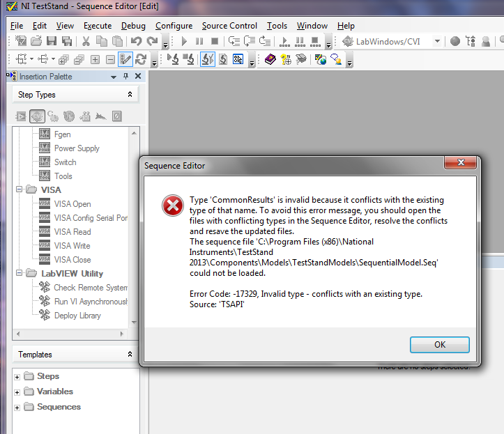The width and height of the screenshot is (504, 434).
Task: Click the Copy icon in toolbar
Action: [102, 41]
